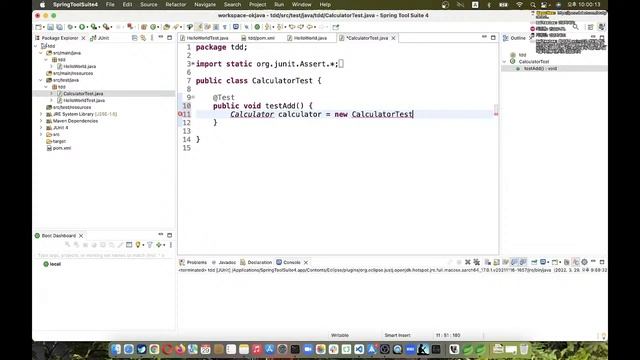Click the Boot Dashboard filter text field
Viewport: 640px width, 360px height.
tap(104, 255)
